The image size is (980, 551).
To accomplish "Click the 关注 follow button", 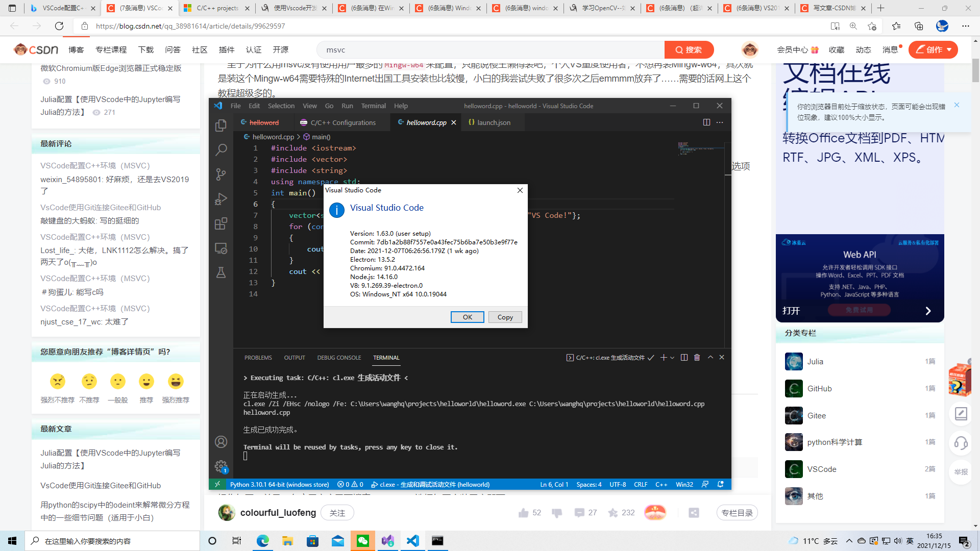I will tap(337, 513).
